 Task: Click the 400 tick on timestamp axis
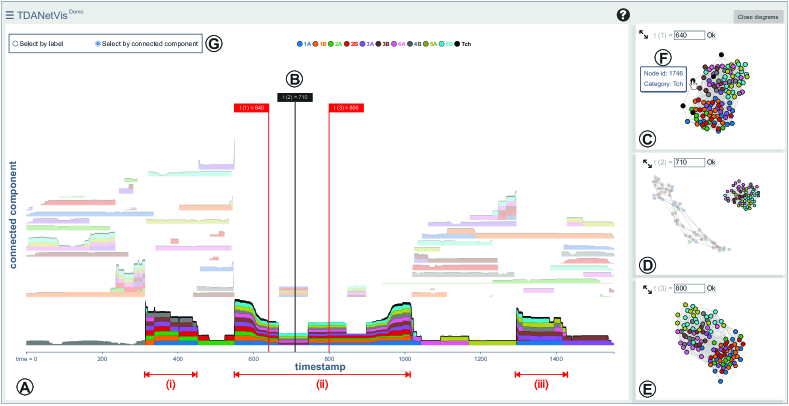177,360
